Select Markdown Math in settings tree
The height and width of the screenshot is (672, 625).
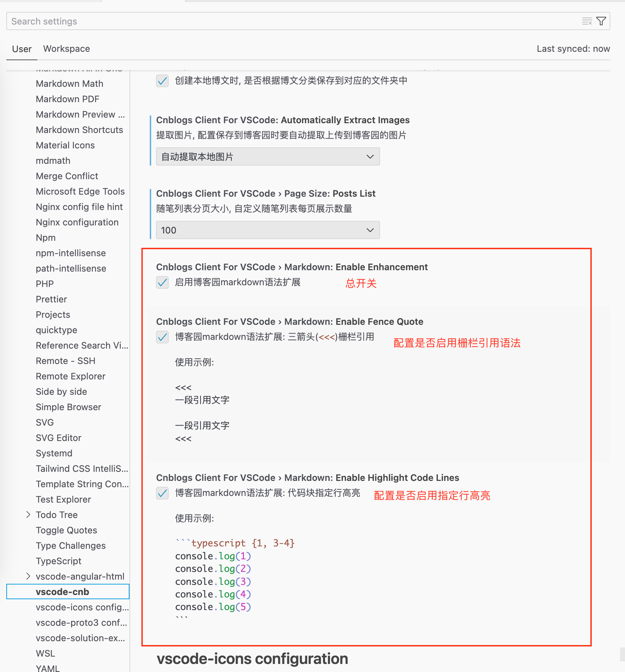click(x=70, y=84)
